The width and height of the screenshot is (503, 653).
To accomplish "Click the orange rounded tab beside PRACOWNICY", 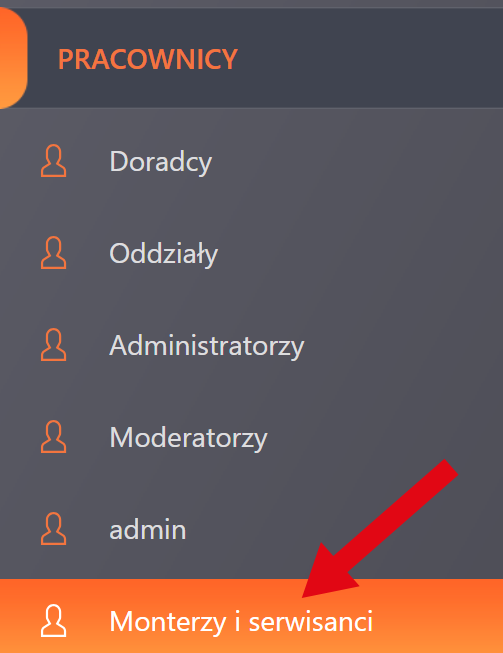I will (x=12, y=58).
